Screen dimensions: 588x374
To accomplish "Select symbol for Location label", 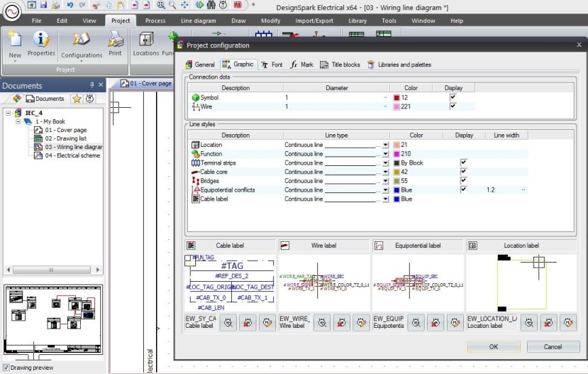I will 529,323.
